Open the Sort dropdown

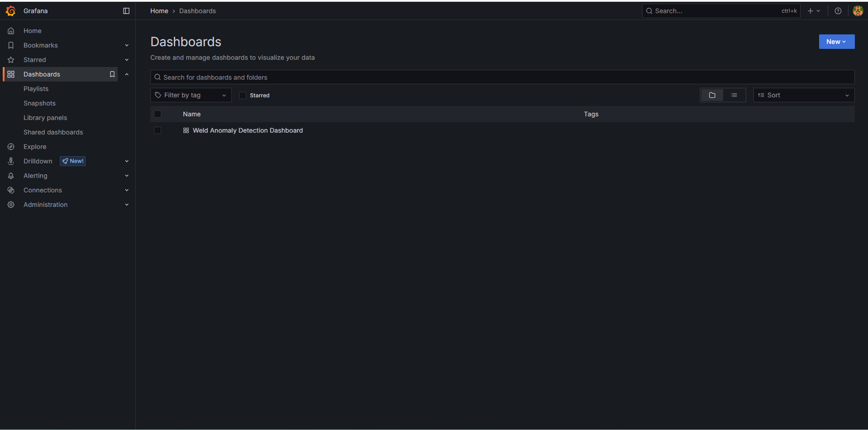click(803, 95)
